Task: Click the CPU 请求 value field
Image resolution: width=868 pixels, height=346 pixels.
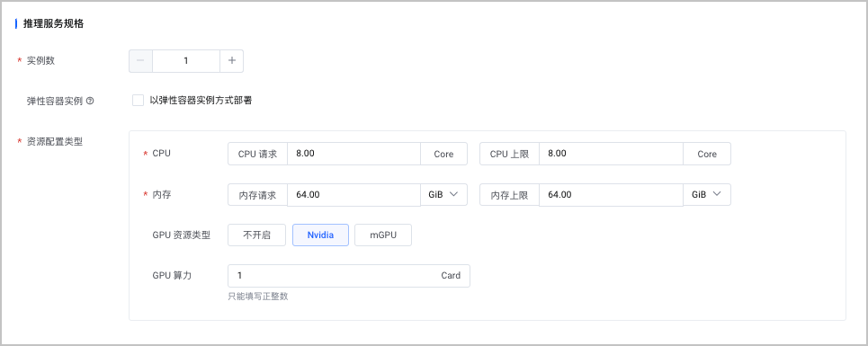Action: [x=353, y=154]
